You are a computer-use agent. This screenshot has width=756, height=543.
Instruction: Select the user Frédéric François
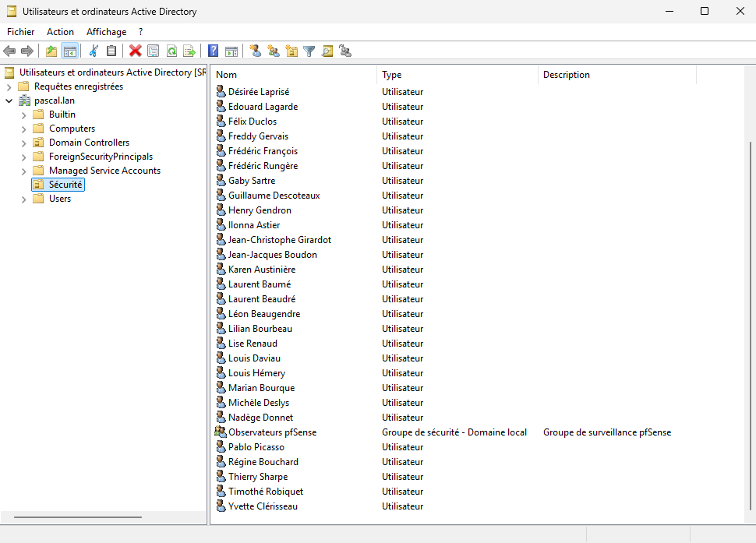coord(263,151)
